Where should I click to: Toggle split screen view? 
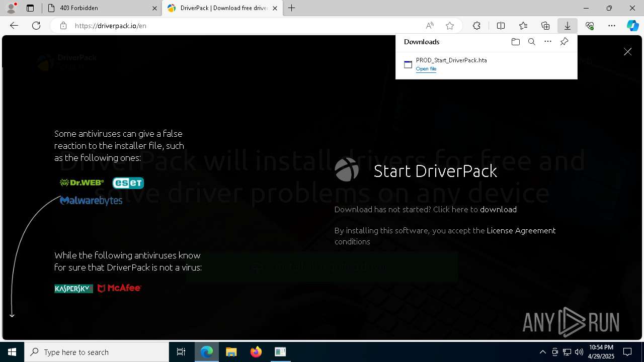tap(501, 26)
